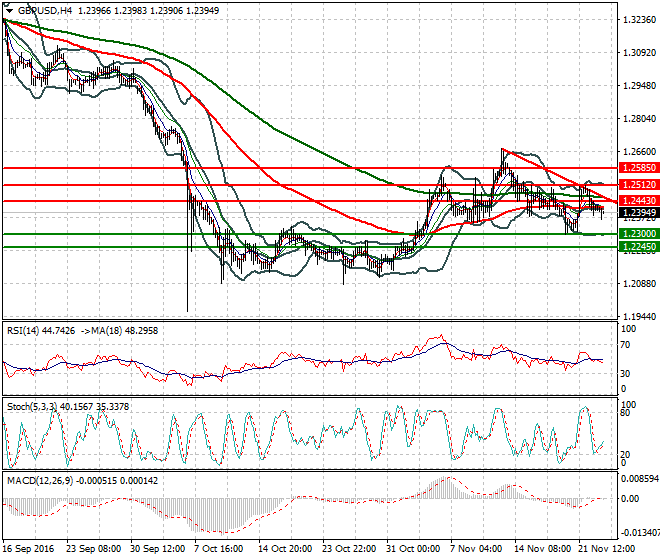Click the 30 Sep 12:00 time label
The image size is (660, 560).
pyautogui.click(x=157, y=549)
